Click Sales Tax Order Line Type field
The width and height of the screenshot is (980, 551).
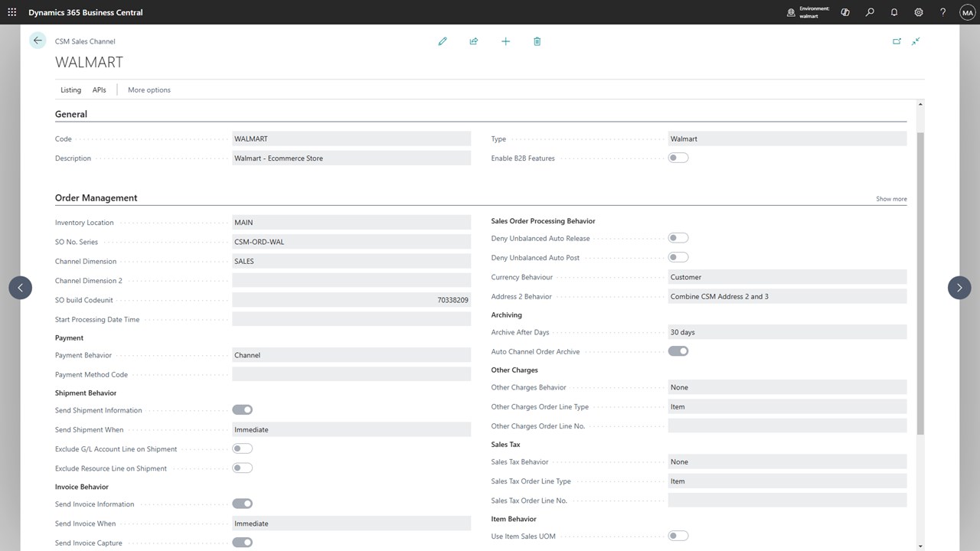pyautogui.click(x=787, y=481)
